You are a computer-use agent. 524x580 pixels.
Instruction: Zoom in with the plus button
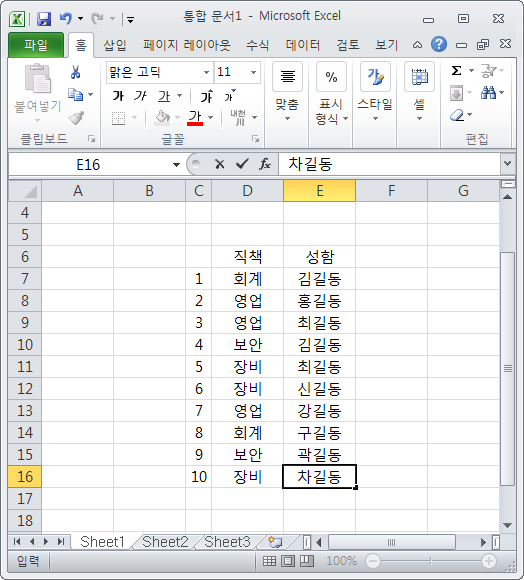coord(488,561)
